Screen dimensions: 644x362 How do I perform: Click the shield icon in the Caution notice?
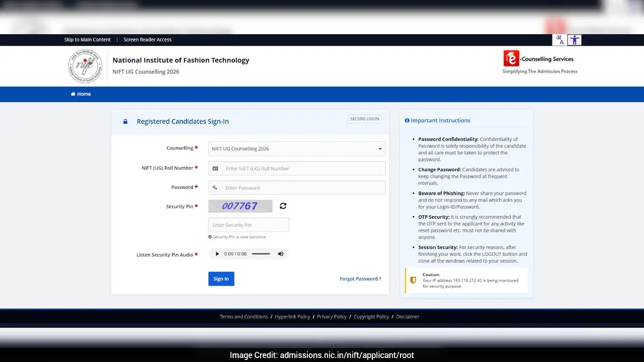coord(413,280)
